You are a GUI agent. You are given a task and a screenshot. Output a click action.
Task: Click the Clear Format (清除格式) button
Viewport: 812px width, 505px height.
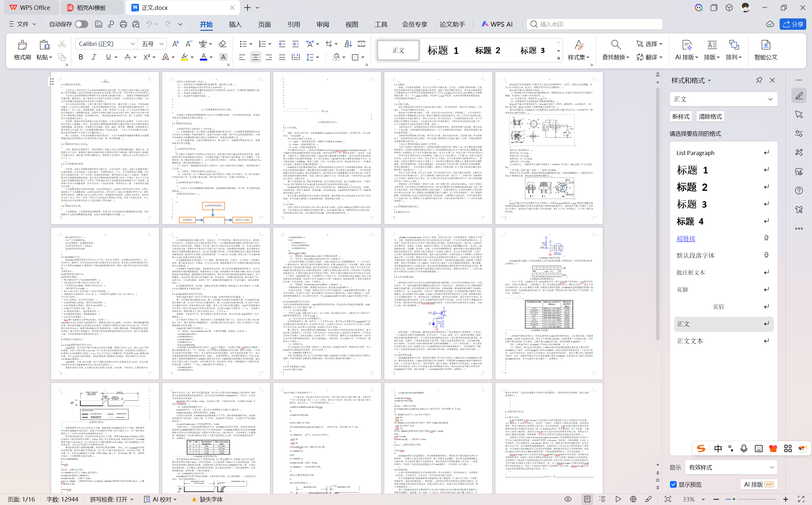coord(710,116)
